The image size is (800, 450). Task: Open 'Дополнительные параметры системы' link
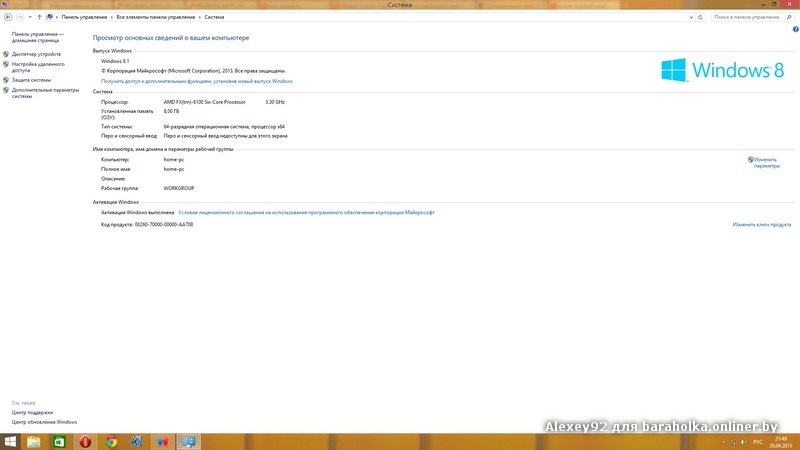pyautogui.click(x=45, y=93)
